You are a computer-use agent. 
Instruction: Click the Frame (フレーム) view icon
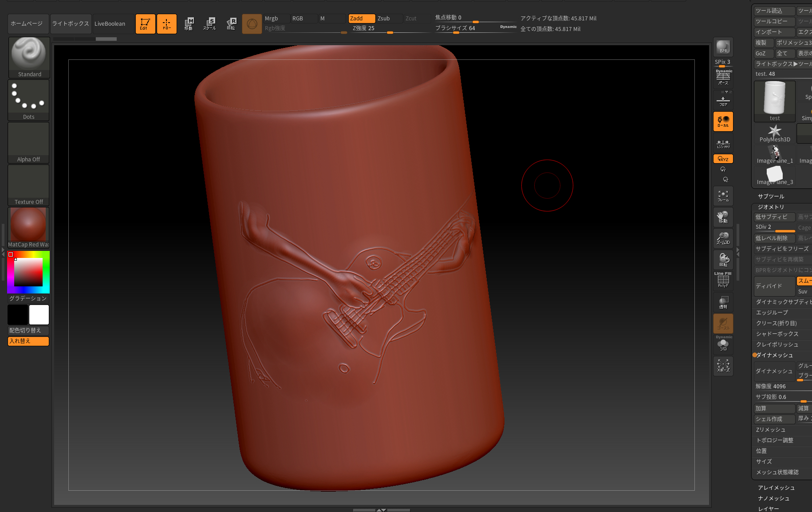[723, 196]
